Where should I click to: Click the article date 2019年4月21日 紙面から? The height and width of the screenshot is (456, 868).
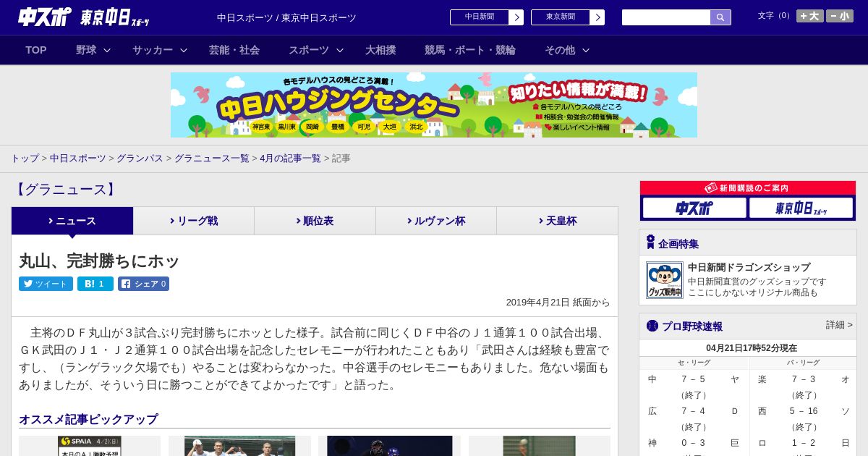coord(558,303)
